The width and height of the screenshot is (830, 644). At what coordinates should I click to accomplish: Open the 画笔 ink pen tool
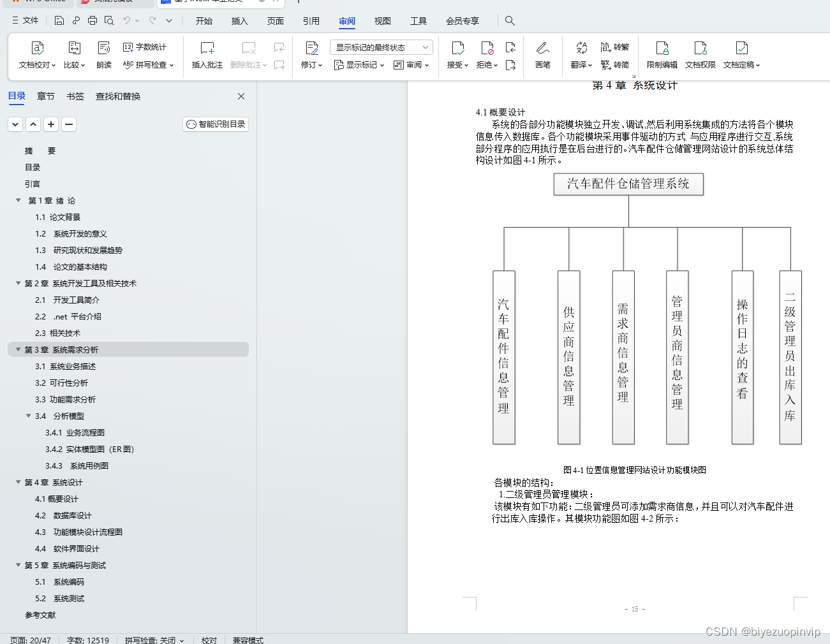(x=542, y=55)
